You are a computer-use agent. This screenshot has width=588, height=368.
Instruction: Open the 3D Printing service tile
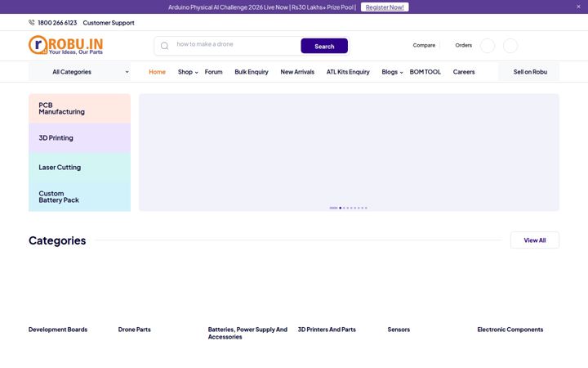pos(79,138)
